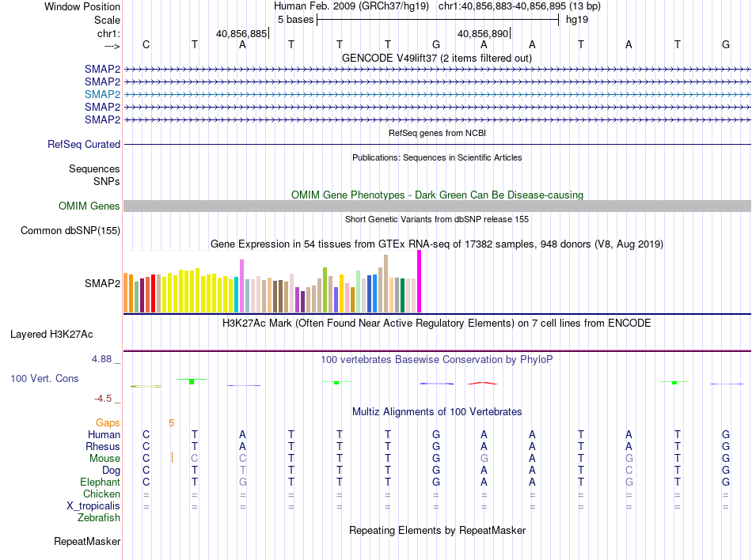Click the tallest tan GTEx expression bar
752x560 pixels.
tap(385, 284)
